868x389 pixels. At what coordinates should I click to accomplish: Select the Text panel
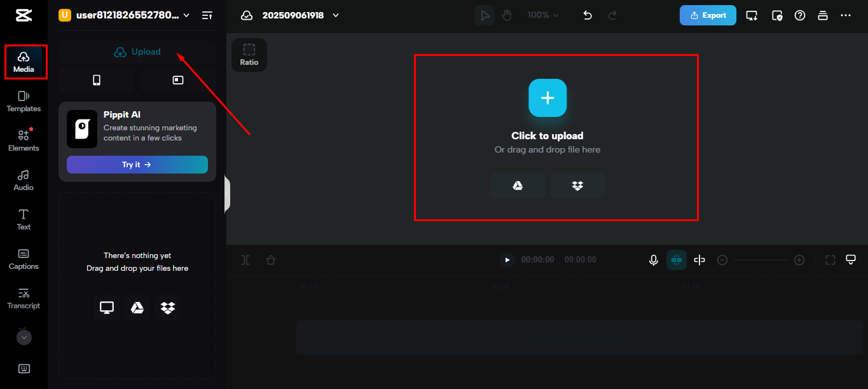(x=24, y=219)
